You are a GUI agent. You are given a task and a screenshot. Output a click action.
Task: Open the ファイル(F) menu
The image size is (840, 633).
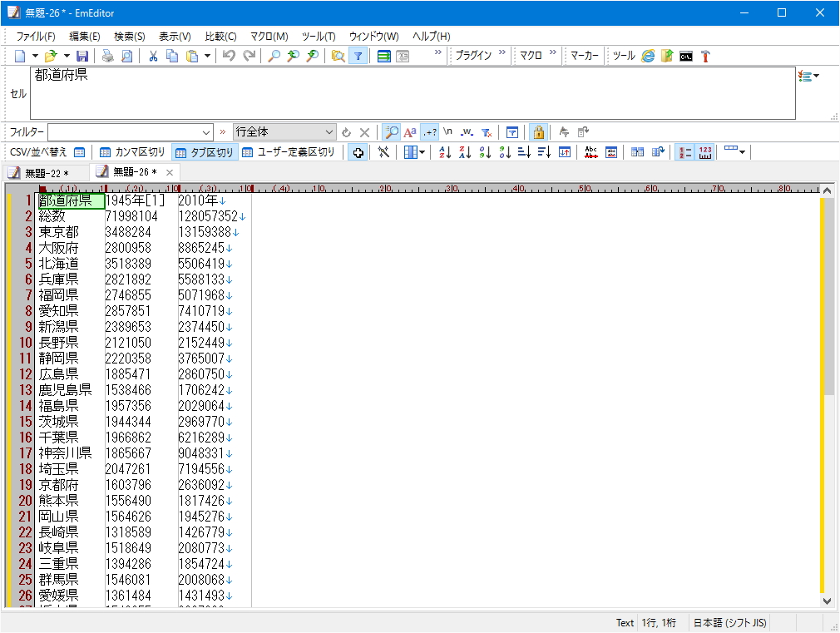36,37
